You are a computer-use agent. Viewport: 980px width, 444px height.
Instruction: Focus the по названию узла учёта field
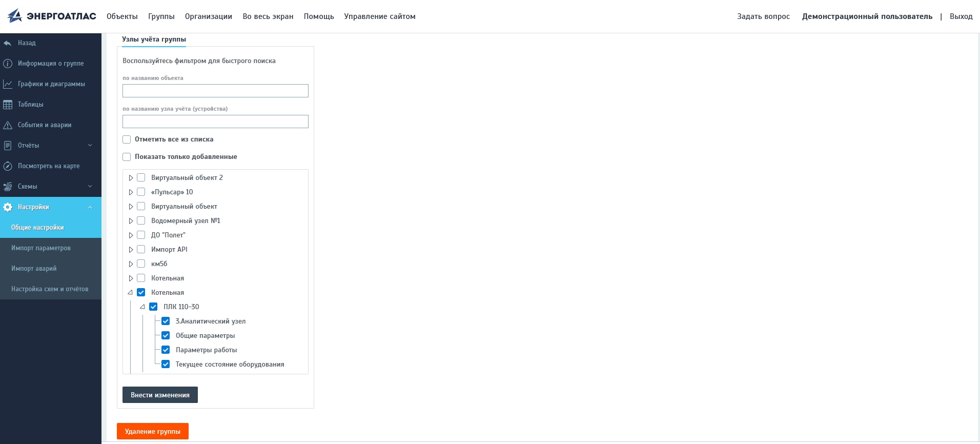[x=215, y=122]
